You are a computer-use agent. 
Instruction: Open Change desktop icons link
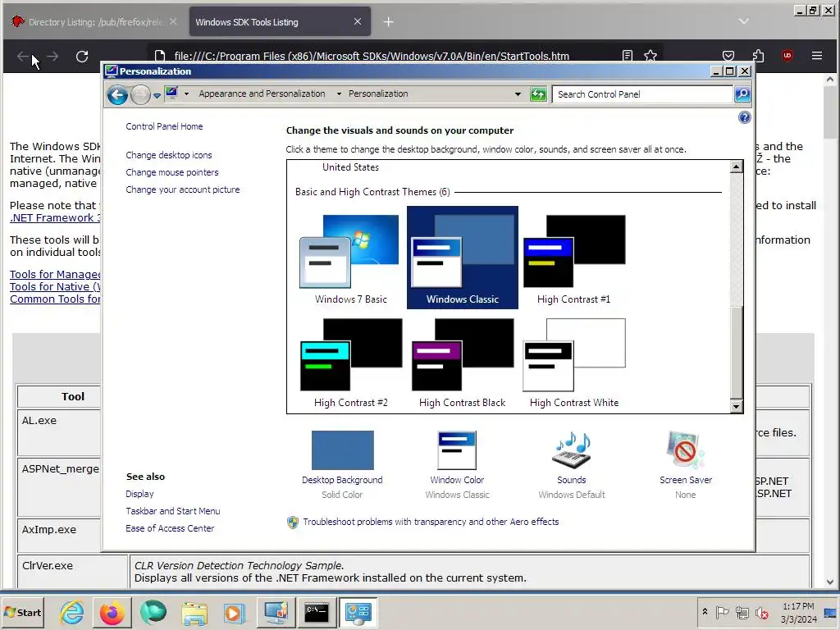click(169, 155)
